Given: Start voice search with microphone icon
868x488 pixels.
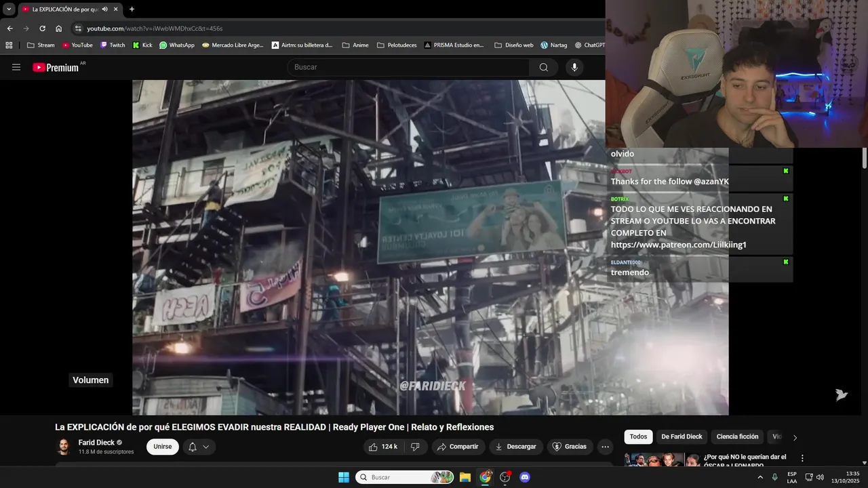Looking at the screenshot, I should tap(574, 67).
